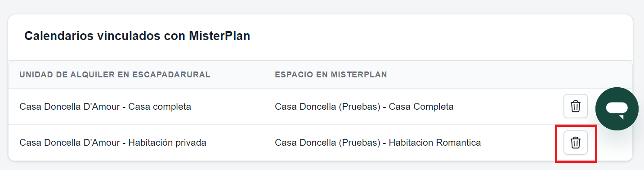Click the word MISTERPLAN in the column header
Screen dimensions: 644x170
[358, 75]
